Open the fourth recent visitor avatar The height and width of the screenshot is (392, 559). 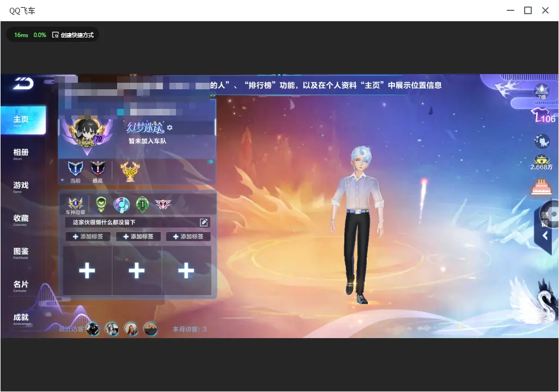pos(150,329)
